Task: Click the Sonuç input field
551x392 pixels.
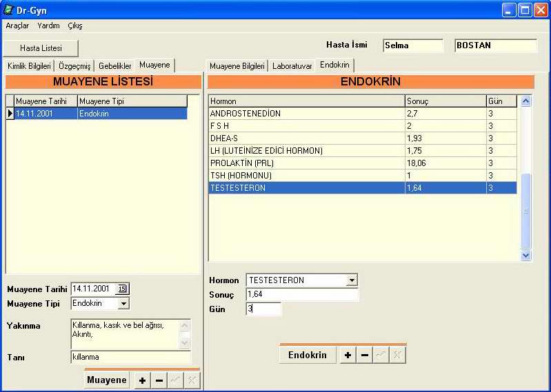Action: pos(302,295)
